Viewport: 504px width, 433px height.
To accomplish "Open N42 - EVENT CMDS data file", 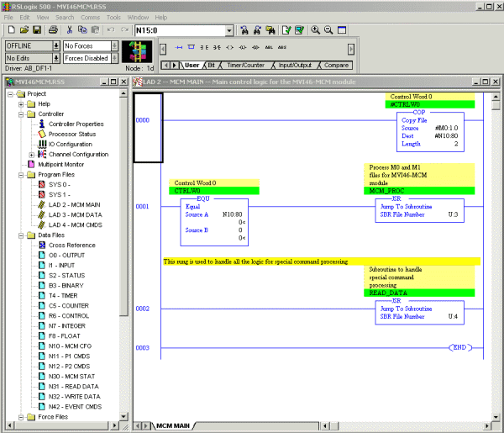I will click(x=75, y=406).
